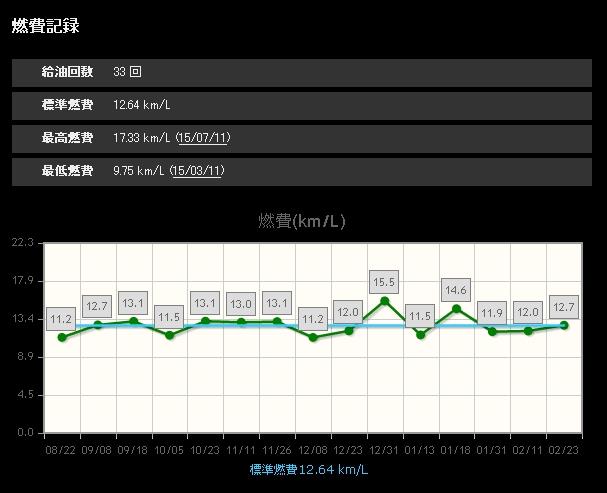Select the 12.0 data label at 12/23

click(x=348, y=312)
